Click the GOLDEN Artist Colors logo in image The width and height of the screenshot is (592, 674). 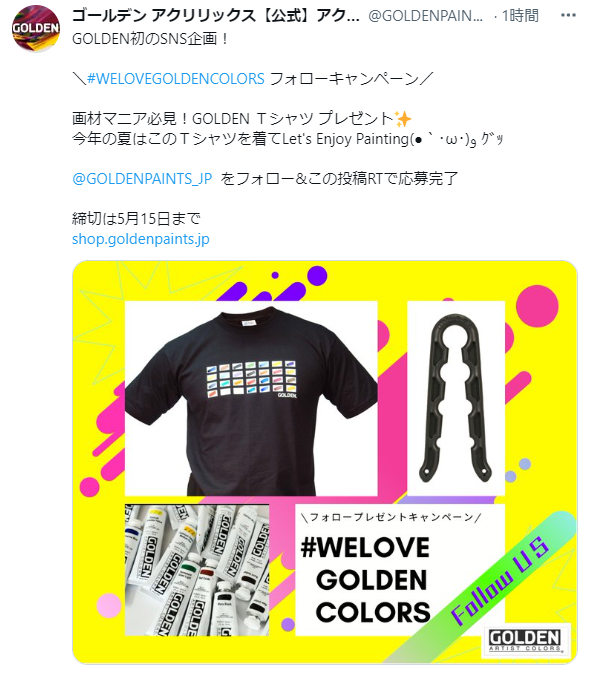coord(525,640)
